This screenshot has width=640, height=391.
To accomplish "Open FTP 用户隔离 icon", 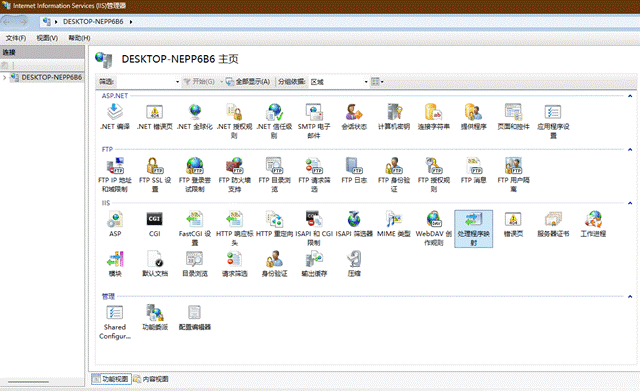I will point(513,166).
